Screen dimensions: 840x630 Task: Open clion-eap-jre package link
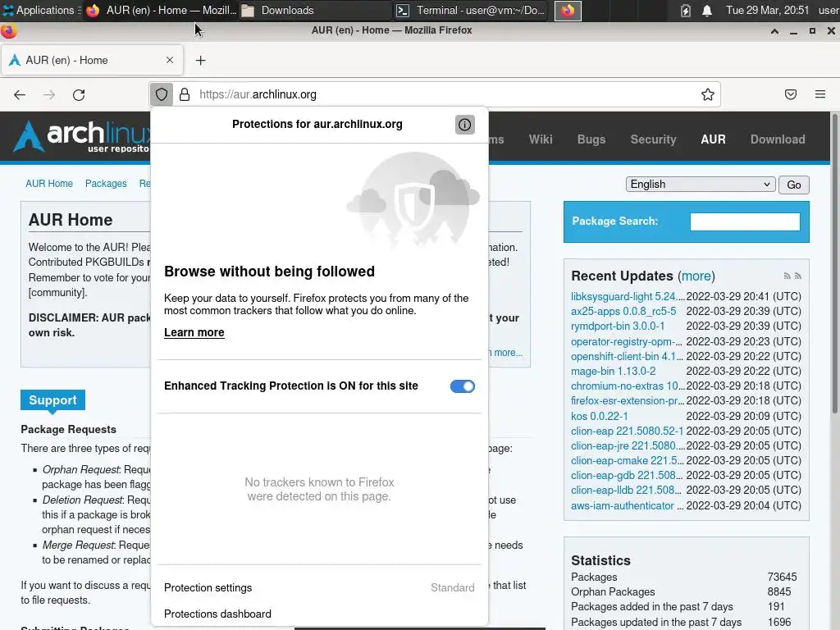click(x=628, y=445)
